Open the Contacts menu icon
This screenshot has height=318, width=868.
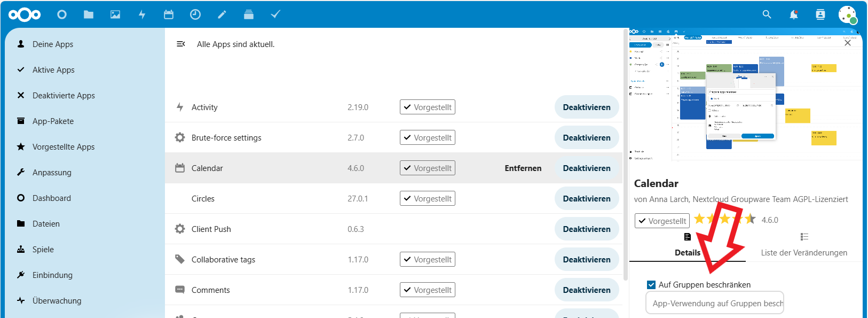tap(820, 14)
